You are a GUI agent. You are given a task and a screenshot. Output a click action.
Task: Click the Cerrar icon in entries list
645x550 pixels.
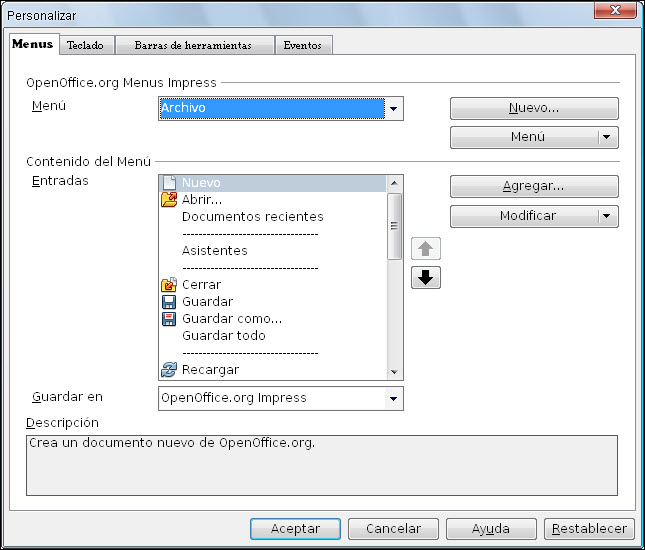pyautogui.click(x=169, y=285)
